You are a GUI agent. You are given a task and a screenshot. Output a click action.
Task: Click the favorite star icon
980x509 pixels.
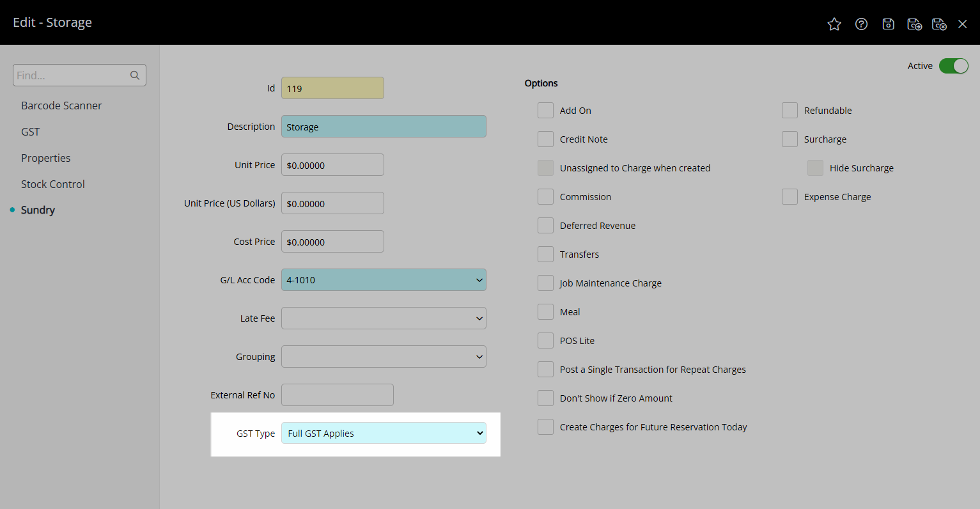point(834,24)
